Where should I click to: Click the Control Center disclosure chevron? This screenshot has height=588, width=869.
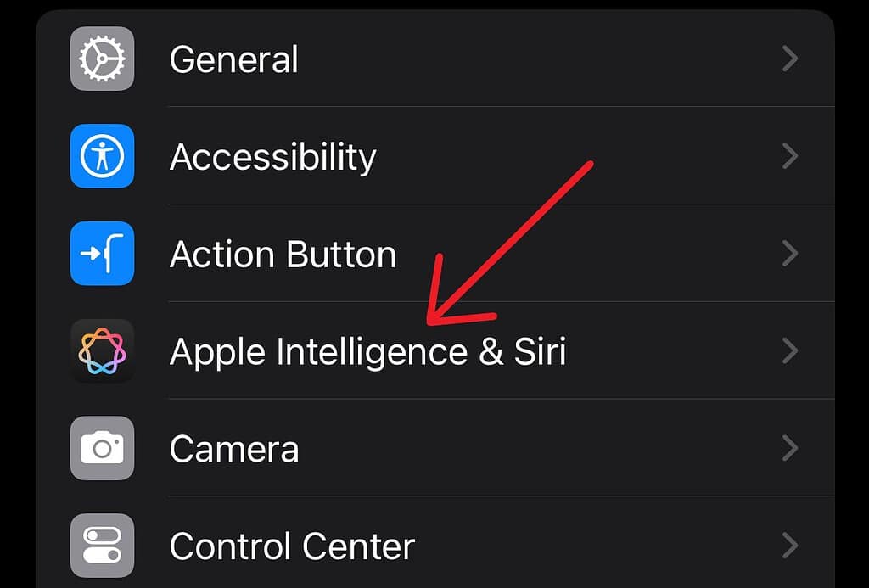point(790,546)
